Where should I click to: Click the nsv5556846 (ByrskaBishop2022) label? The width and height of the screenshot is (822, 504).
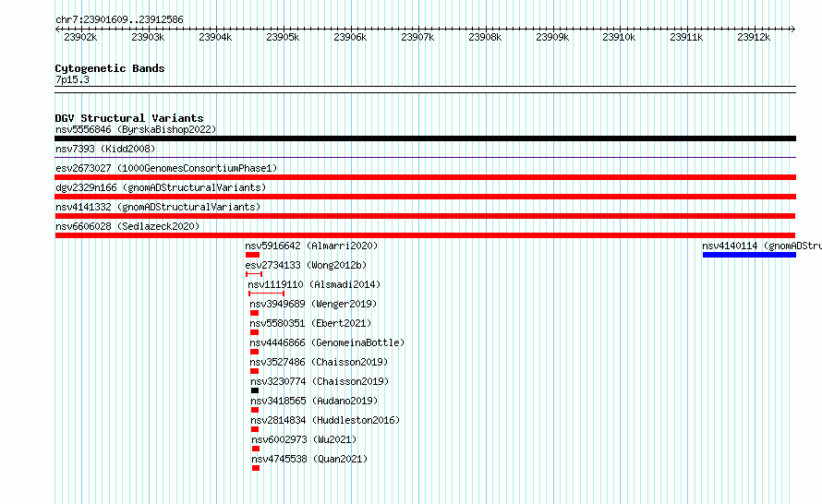pyautogui.click(x=136, y=129)
